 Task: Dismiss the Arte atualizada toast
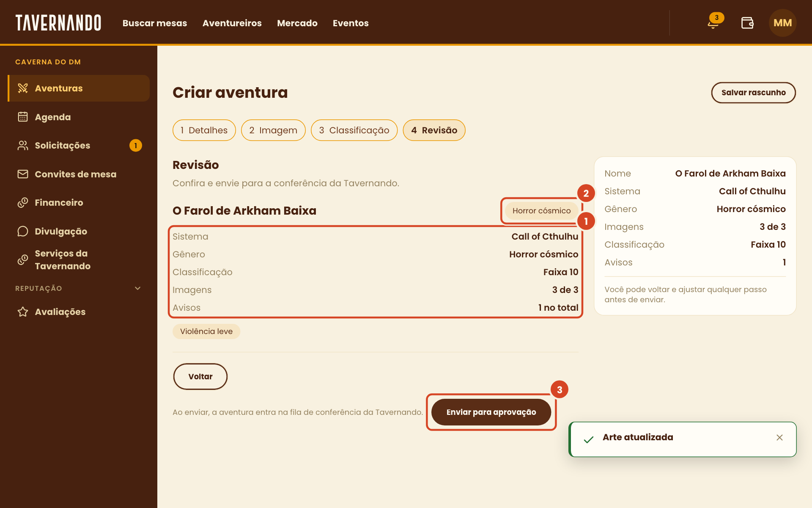click(x=779, y=437)
